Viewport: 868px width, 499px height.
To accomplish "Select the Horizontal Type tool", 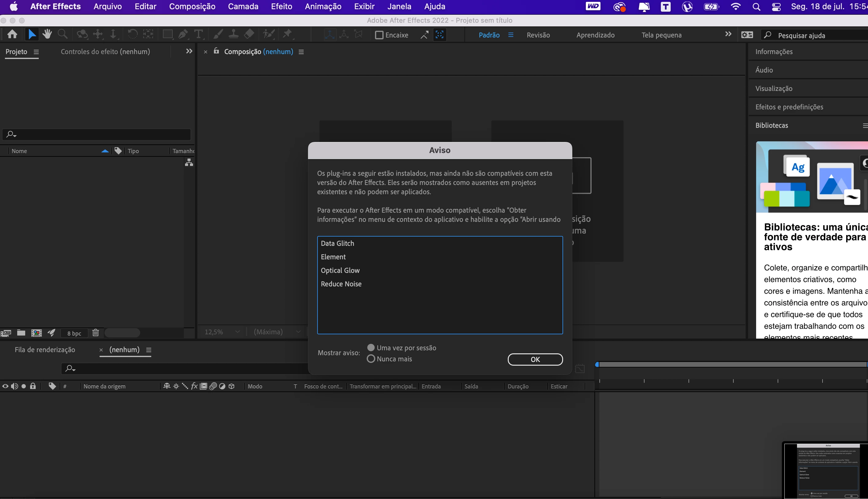I will tap(198, 34).
